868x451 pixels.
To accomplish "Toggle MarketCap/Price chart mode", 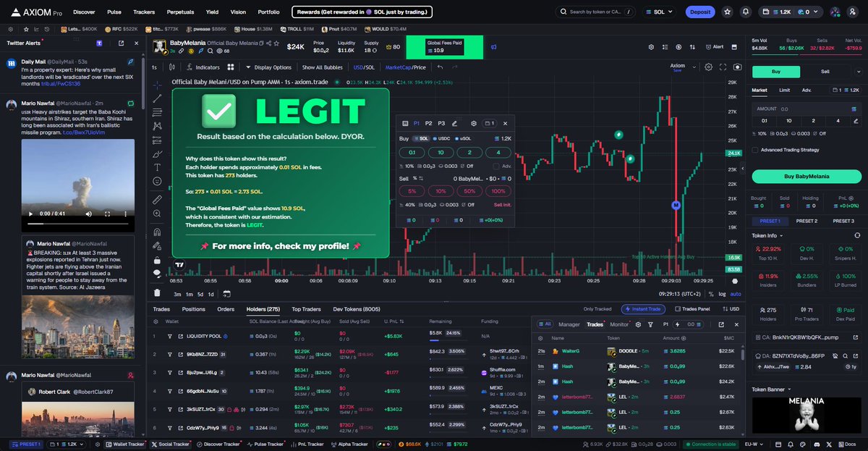I will (x=406, y=67).
